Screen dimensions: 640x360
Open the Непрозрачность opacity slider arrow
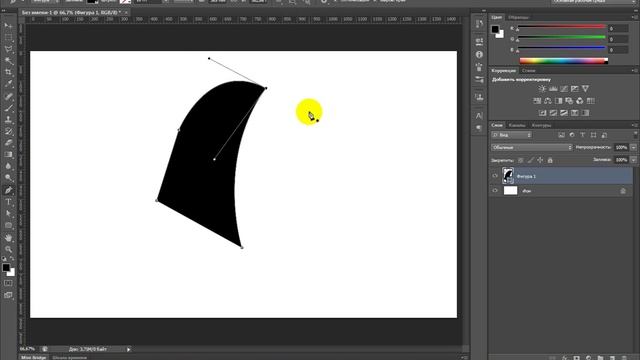[x=633, y=147]
